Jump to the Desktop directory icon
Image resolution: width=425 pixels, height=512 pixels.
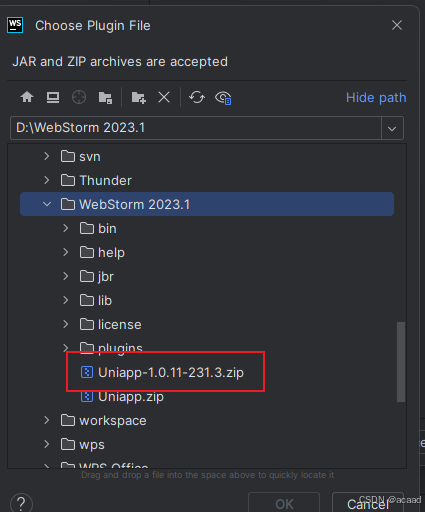pyautogui.click(x=53, y=98)
